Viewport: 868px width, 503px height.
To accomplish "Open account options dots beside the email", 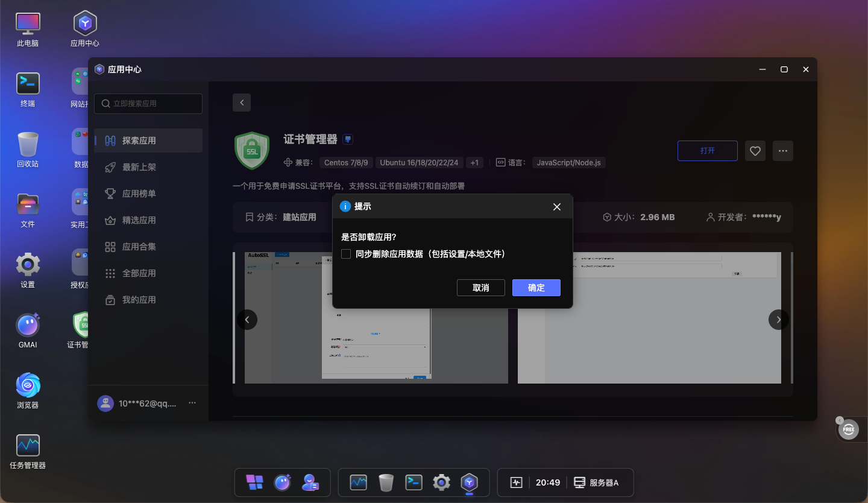I will pyautogui.click(x=192, y=403).
